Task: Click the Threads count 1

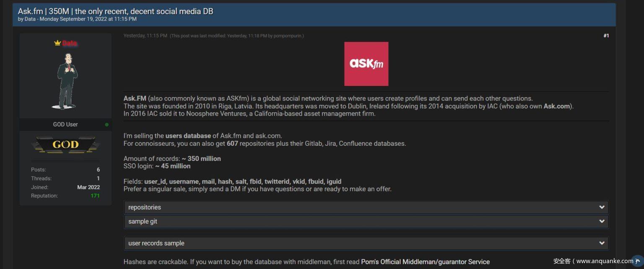Action: click(x=98, y=178)
